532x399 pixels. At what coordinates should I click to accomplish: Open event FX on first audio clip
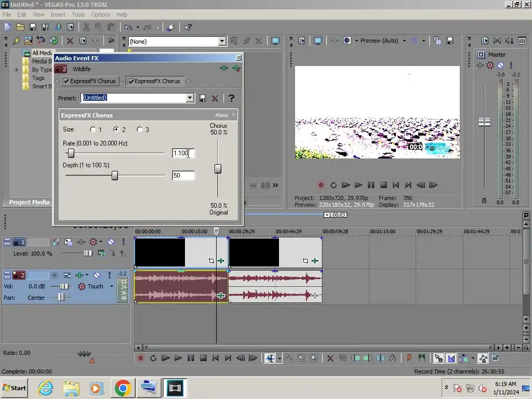pos(221,296)
